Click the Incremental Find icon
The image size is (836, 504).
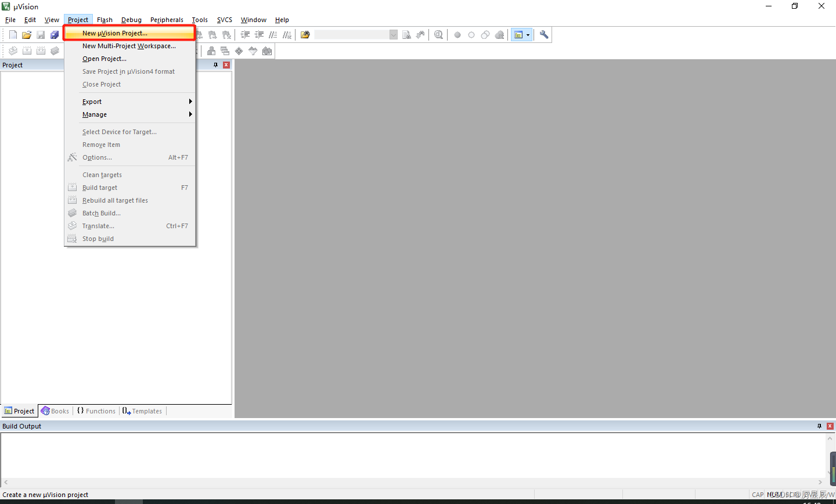[420, 35]
